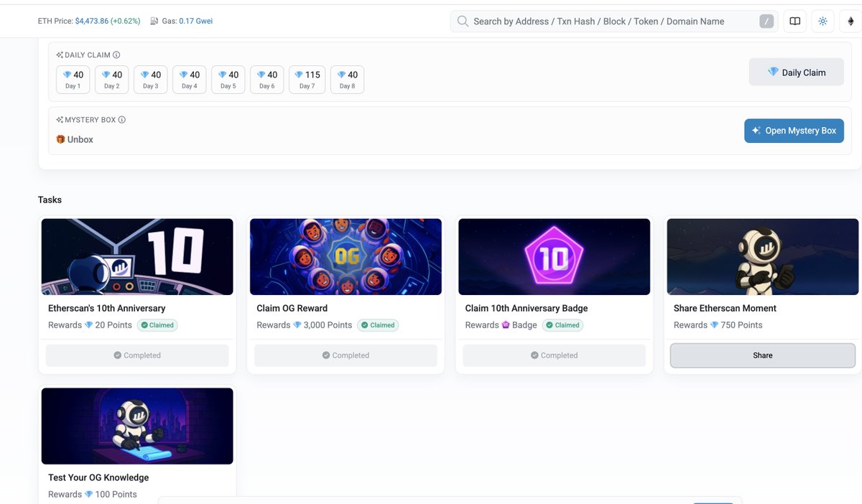
Task: Select the Day 6 reward tile
Action: pos(267,80)
